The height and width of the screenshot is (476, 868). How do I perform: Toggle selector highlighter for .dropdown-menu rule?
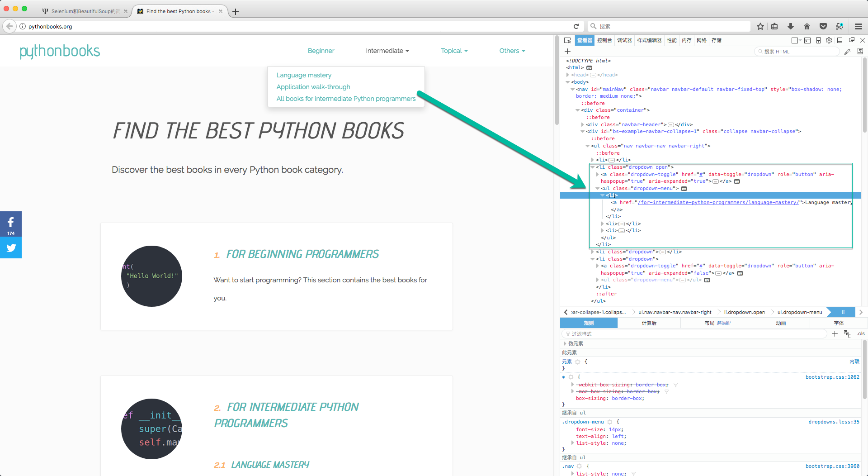(x=609, y=422)
